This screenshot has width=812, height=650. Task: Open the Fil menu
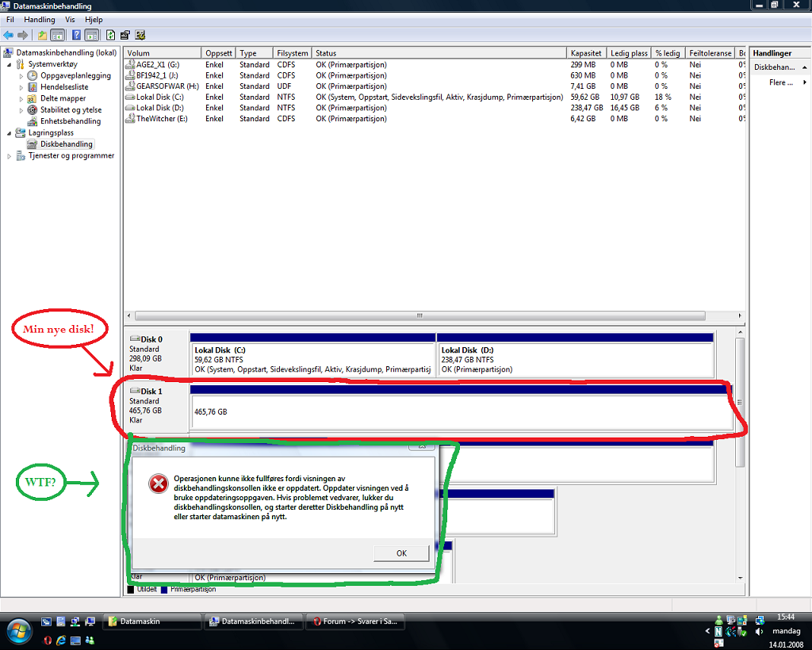pos(10,19)
